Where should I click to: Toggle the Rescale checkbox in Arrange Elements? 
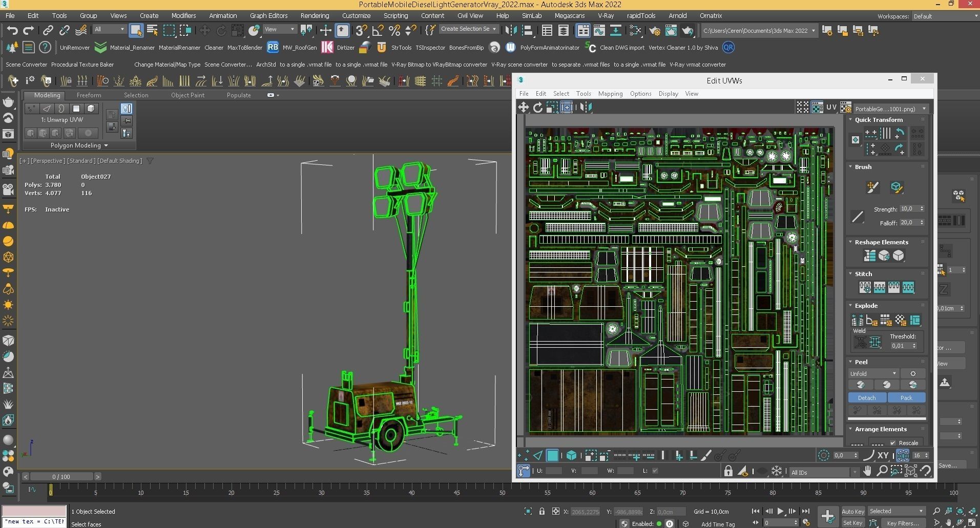pos(893,443)
